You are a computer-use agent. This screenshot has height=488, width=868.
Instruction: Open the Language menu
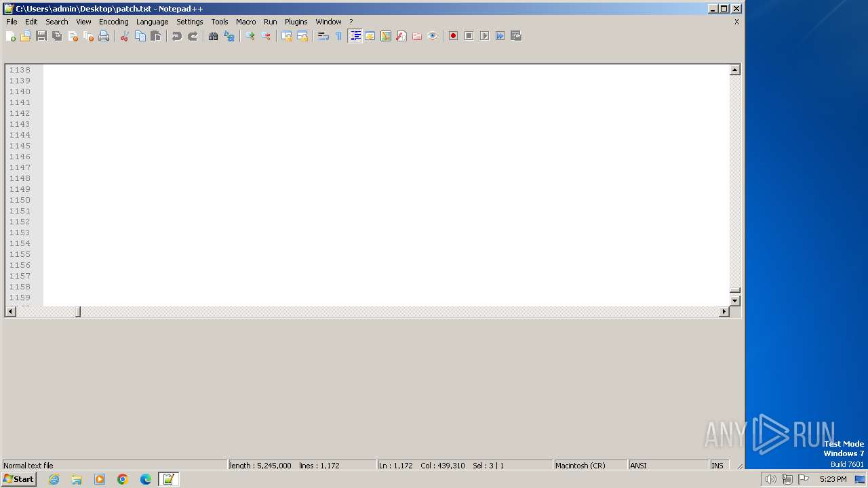[152, 22]
